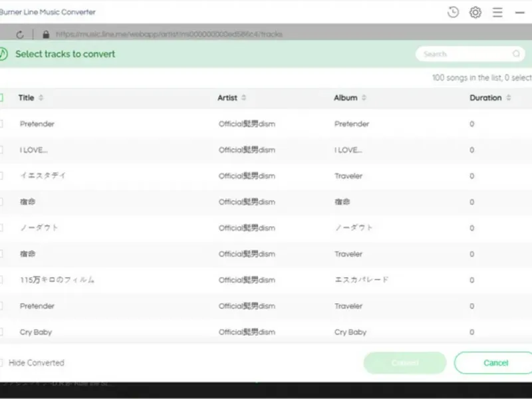Click album cell I LOVE...

[348, 150]
